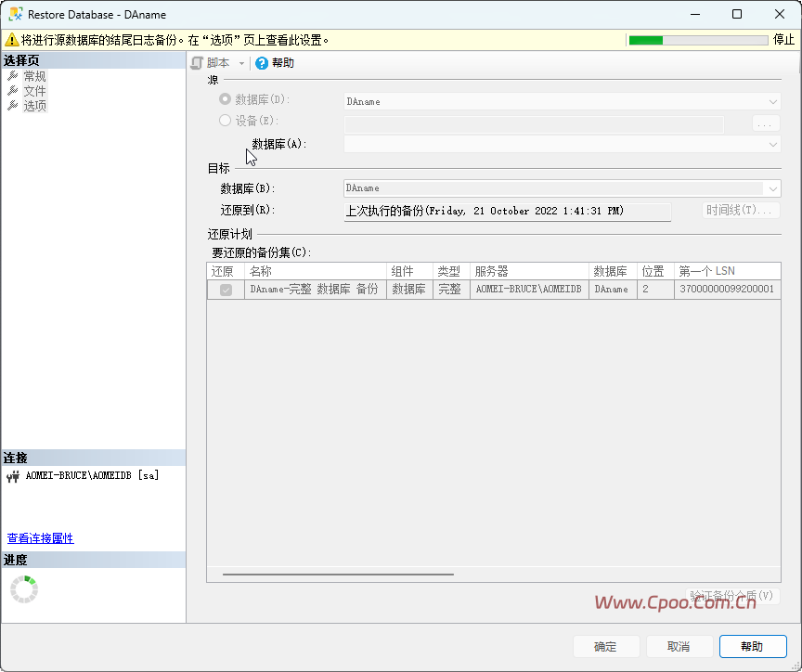Click the wrench icon beside 常规
This screenshot has width=802, height=672.
coord(13,76)
